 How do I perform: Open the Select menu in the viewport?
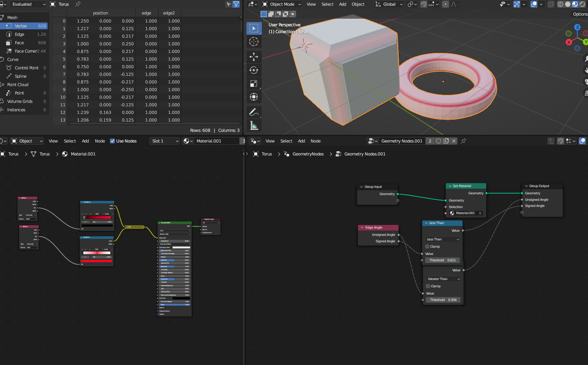[x=327, y=4]
